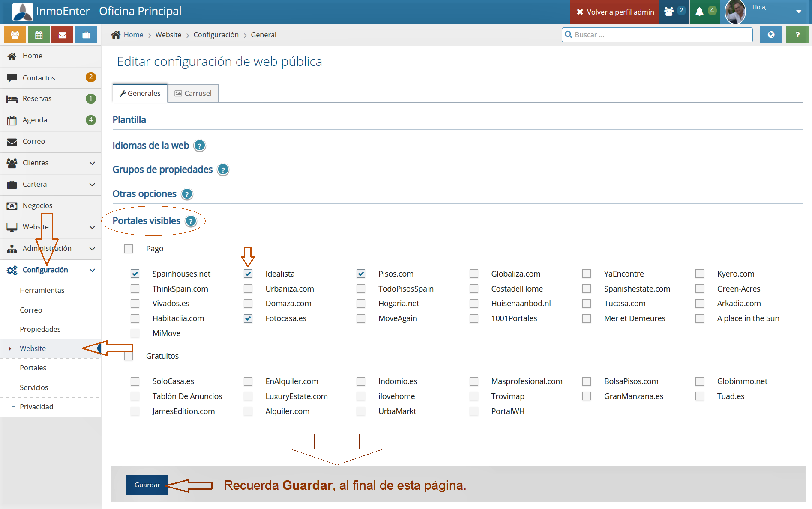812x509 pixels.
Task: Expand the Otras opciones section heading
Action: (x=144, y=194)
